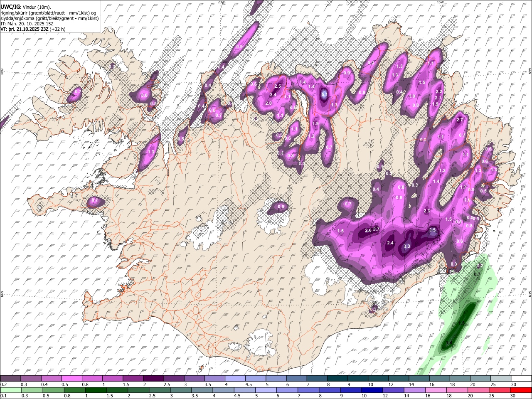The width and height of the screenshot is (532, 399).
Task: Click the '5.1' snowfall value in north Iceland
Action: tap(325, 95)
